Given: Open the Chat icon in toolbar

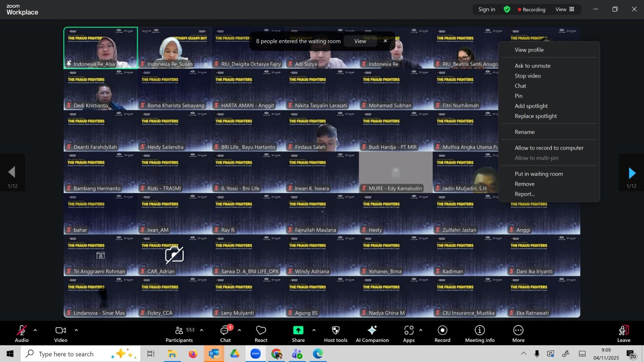Looking at the screenshot, I should coord(225,331).
